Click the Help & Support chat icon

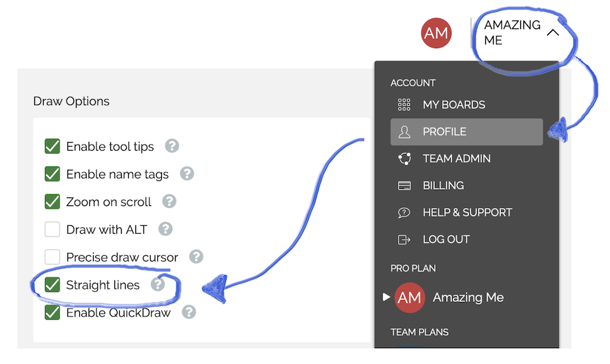click(404, 213)
